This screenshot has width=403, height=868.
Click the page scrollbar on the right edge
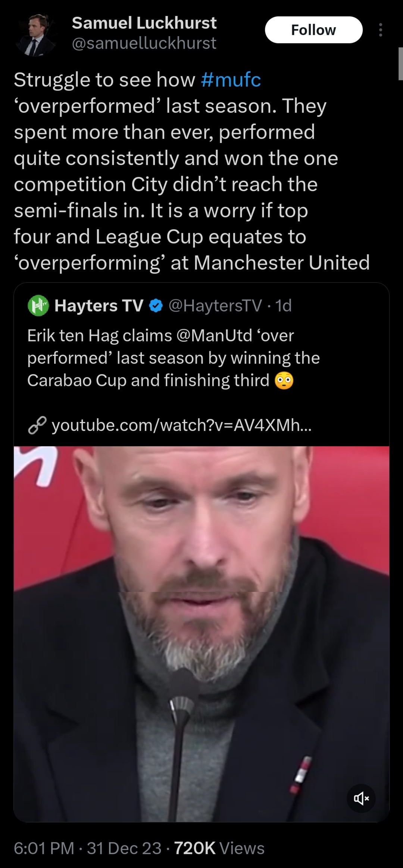(x=400, y=63)
